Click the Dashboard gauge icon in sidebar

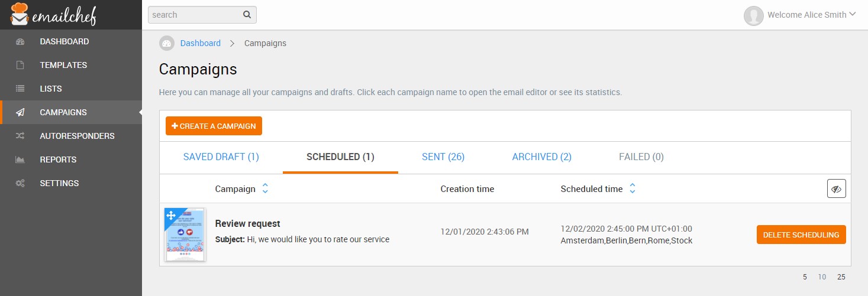tap(20, 41)
